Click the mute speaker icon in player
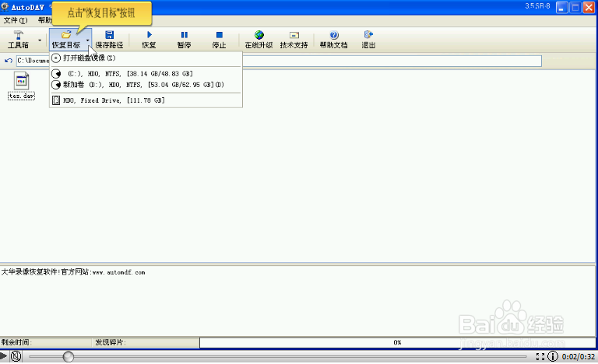The height and width of the screenshot is (364, 598). point(16,356)
